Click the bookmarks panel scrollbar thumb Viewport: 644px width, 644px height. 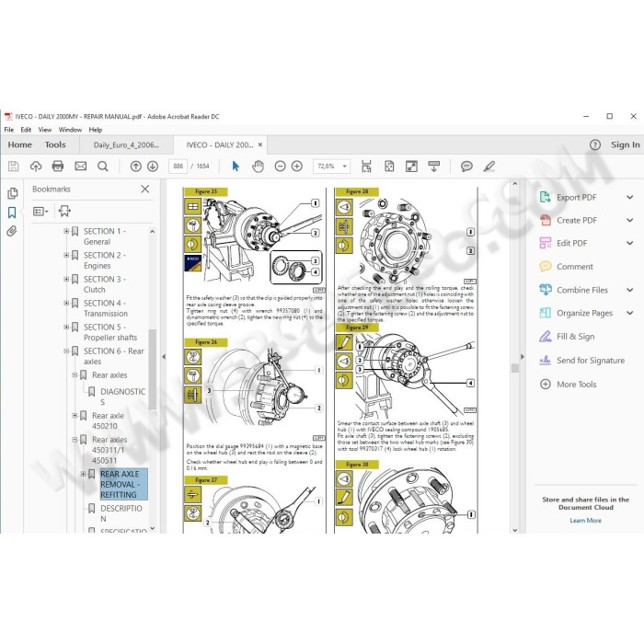point(152,369)
